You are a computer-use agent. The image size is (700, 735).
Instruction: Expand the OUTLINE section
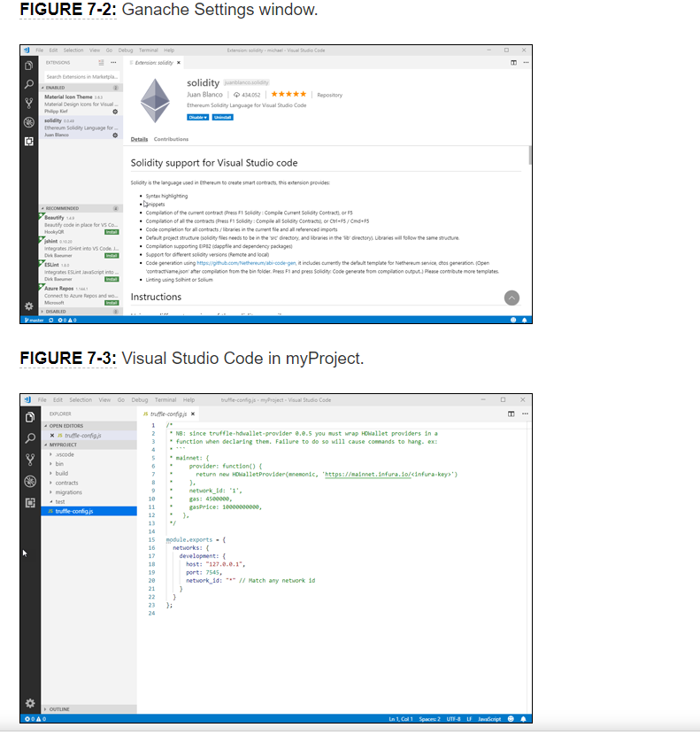tap(89, 709)
